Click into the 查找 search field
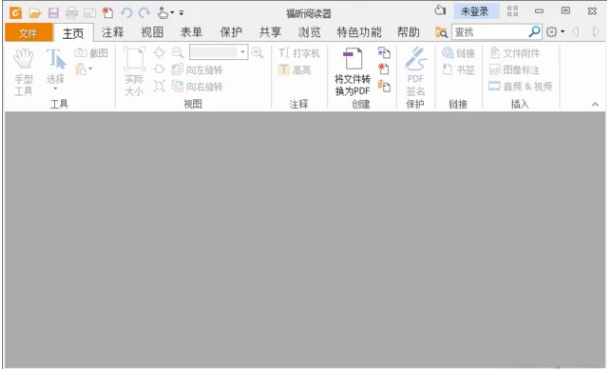This screenshot has height=369, width=607. point(490,32)
